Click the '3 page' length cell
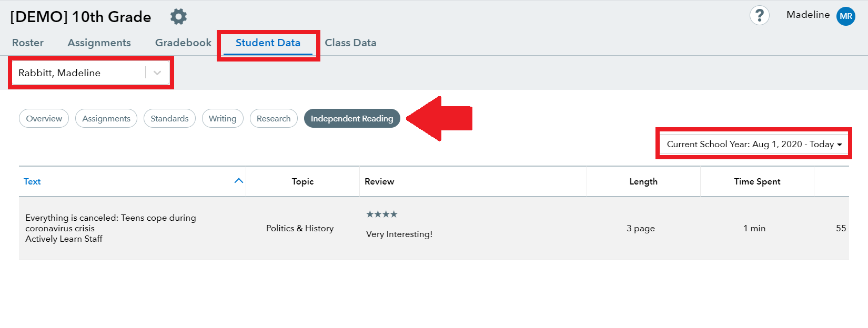Screen dimensions: 868x328 coord(641,228)
